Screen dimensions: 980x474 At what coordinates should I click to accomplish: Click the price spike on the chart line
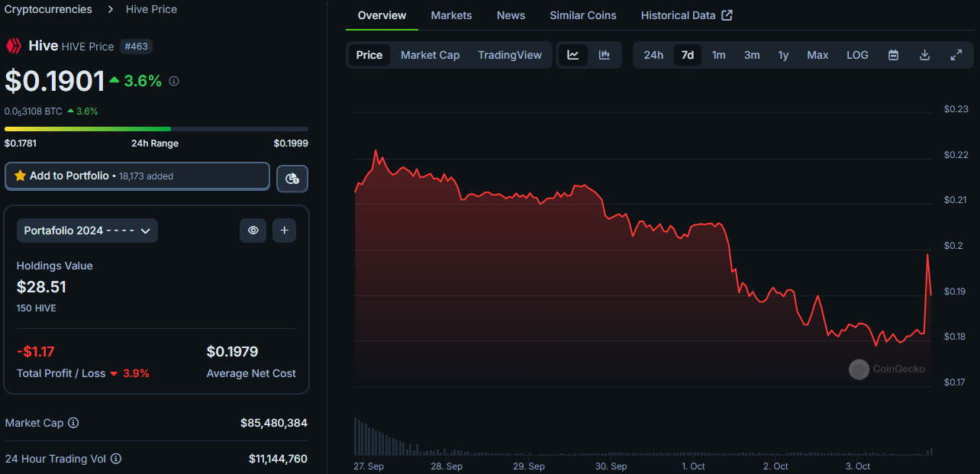(927, 256)
